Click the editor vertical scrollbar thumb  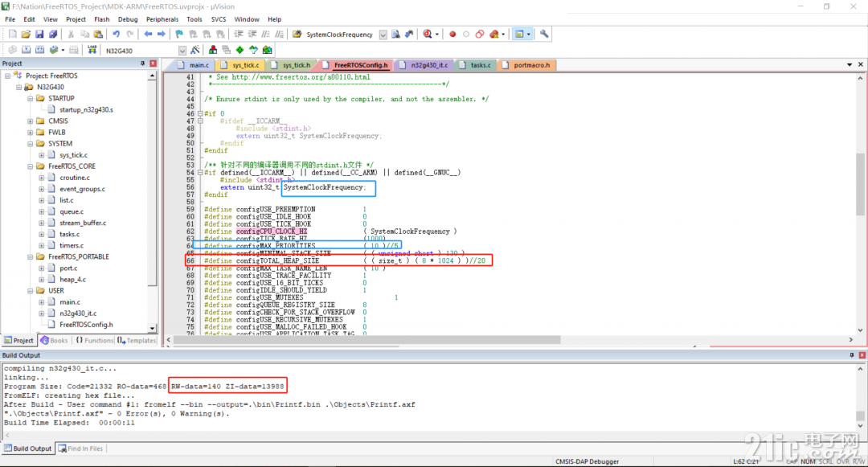(x=860, y=184)
